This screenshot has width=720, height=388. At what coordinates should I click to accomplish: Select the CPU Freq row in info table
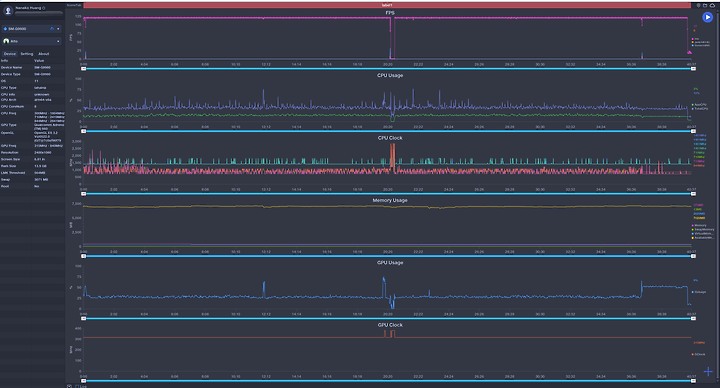(x=32, y=117)
